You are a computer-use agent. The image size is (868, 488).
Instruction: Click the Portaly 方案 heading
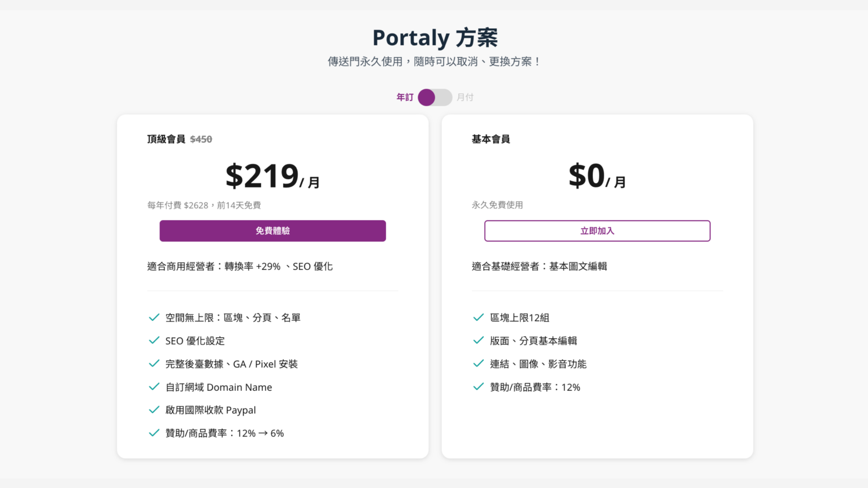[434, 37]
